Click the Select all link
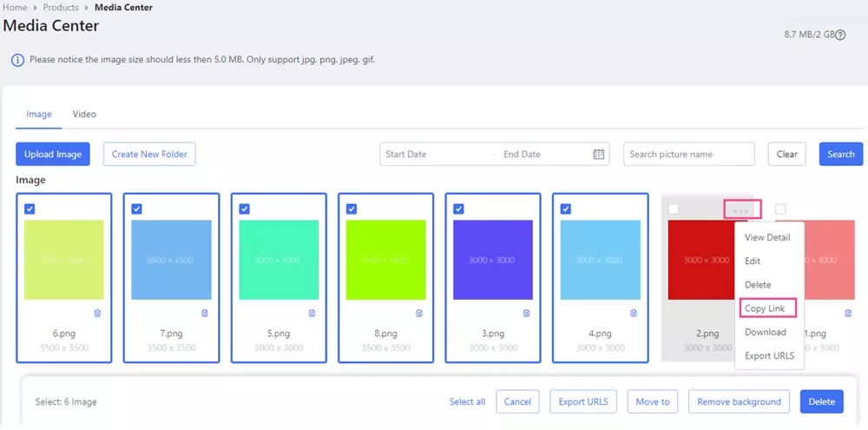The image size is (868, 430). (467, 402)
